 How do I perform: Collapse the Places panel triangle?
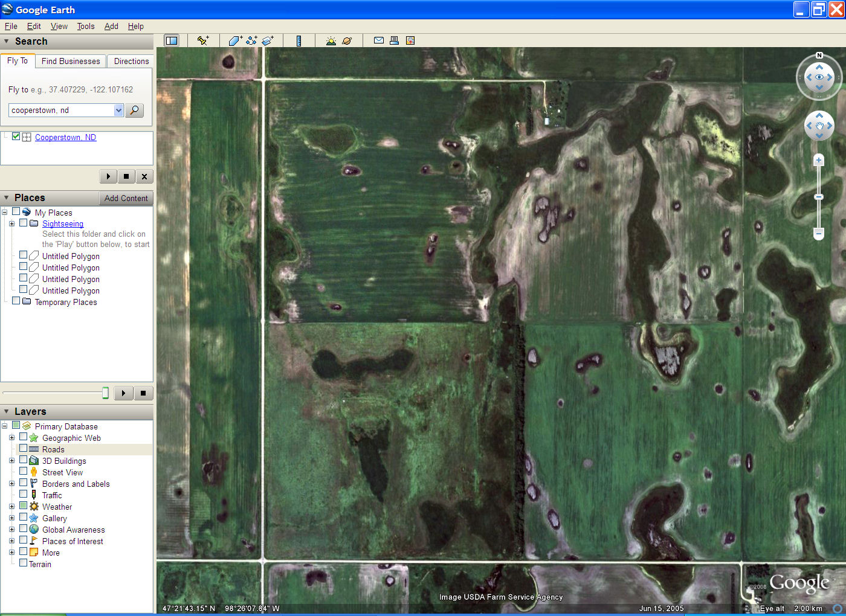point(7,197)
